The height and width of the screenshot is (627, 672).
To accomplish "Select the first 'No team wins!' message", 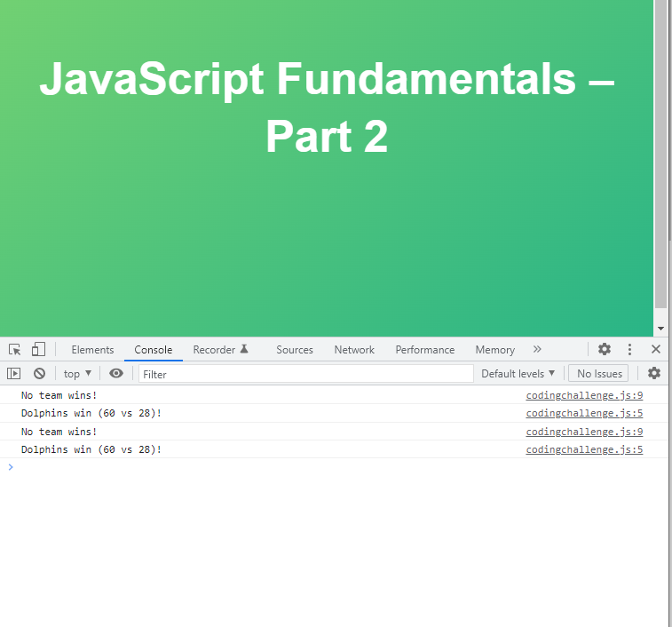I will tap(59, 395).
